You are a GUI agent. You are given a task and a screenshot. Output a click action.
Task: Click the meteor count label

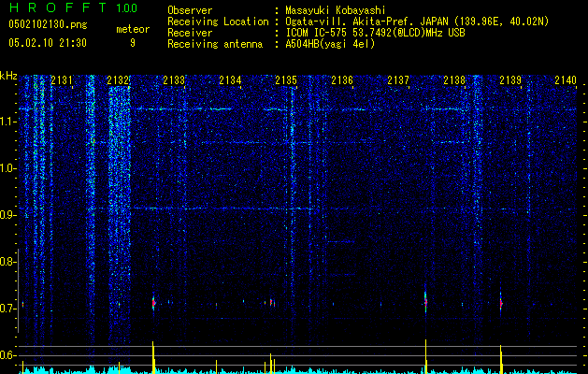(133, 29)
